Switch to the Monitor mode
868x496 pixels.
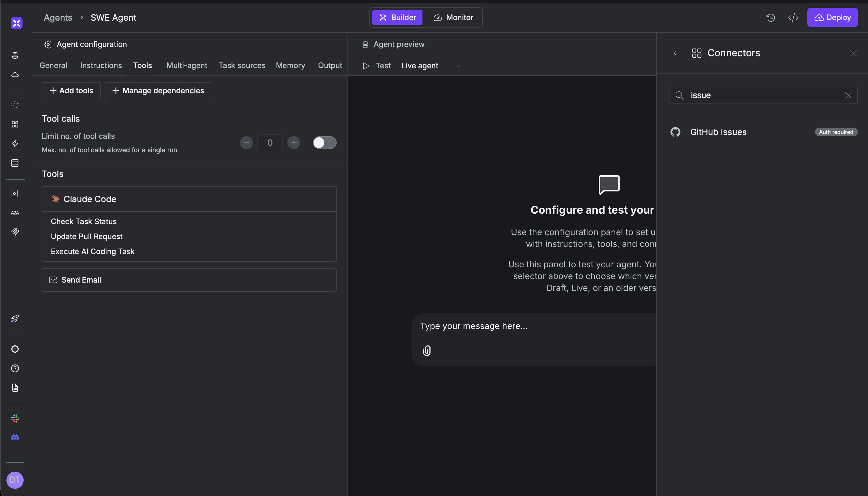click(453, 17)
